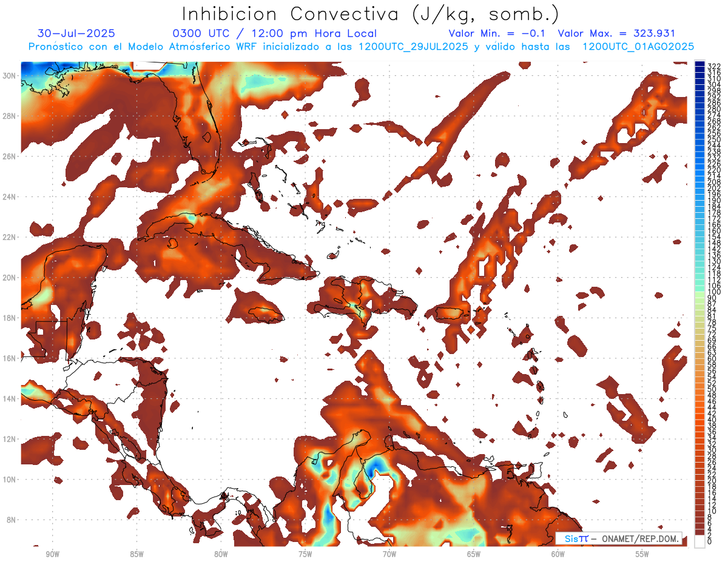Viewport: 728px width, 562px height.
Task: Click the color bar value 130
Action: (714, 261)
